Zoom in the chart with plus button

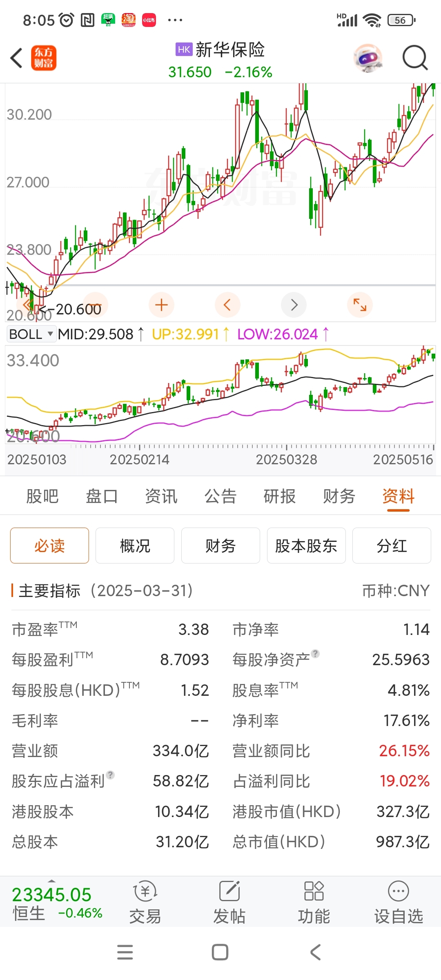pos(161,305)
